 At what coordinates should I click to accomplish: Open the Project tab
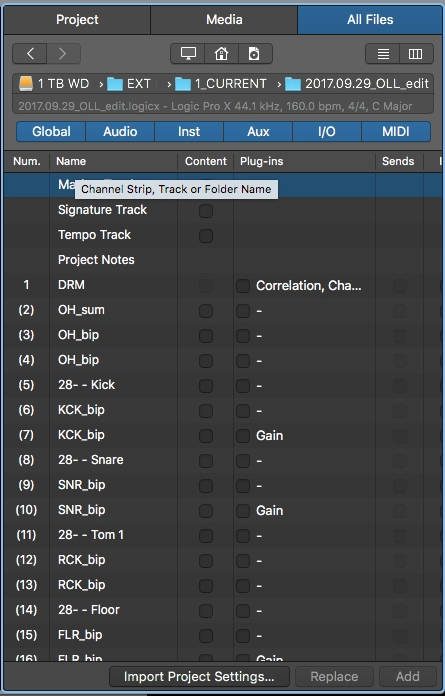(77, 20)
